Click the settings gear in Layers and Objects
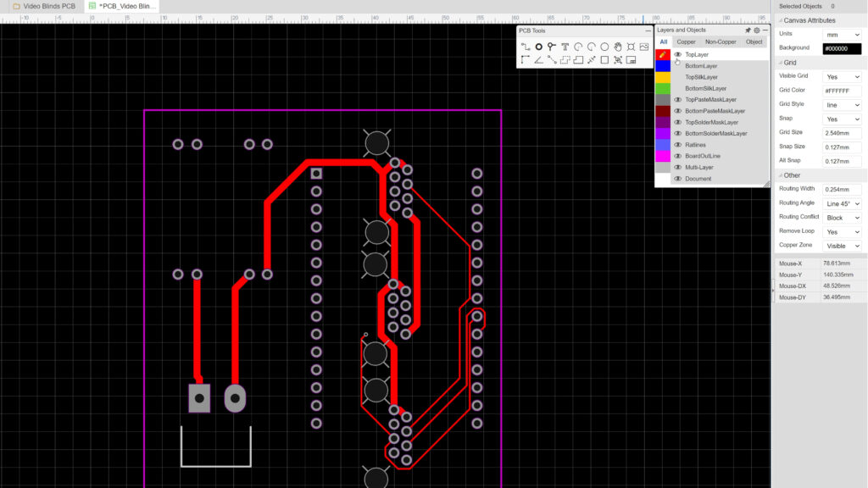The width and height of the screenshot is (868, 488). point(757,30)
